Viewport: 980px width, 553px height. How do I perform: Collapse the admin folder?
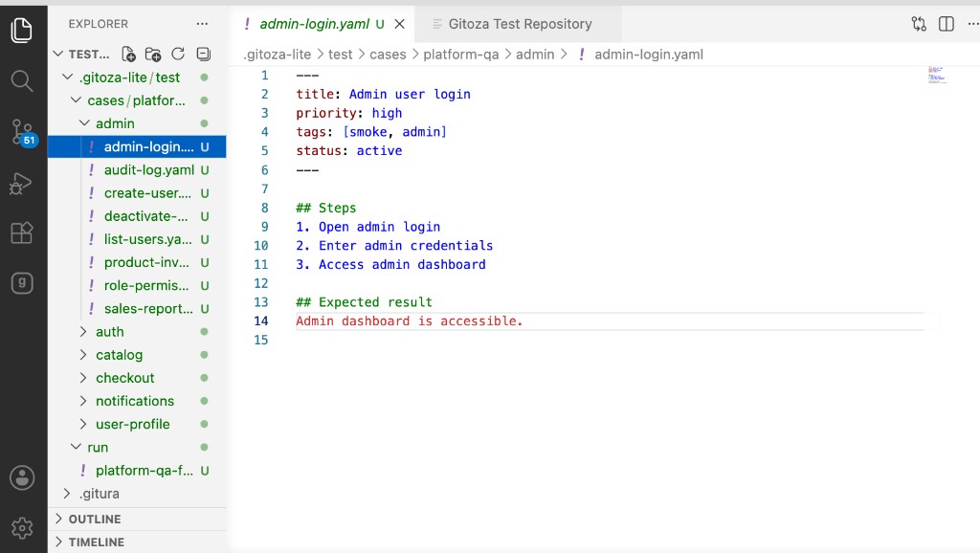tap(84, 123)
